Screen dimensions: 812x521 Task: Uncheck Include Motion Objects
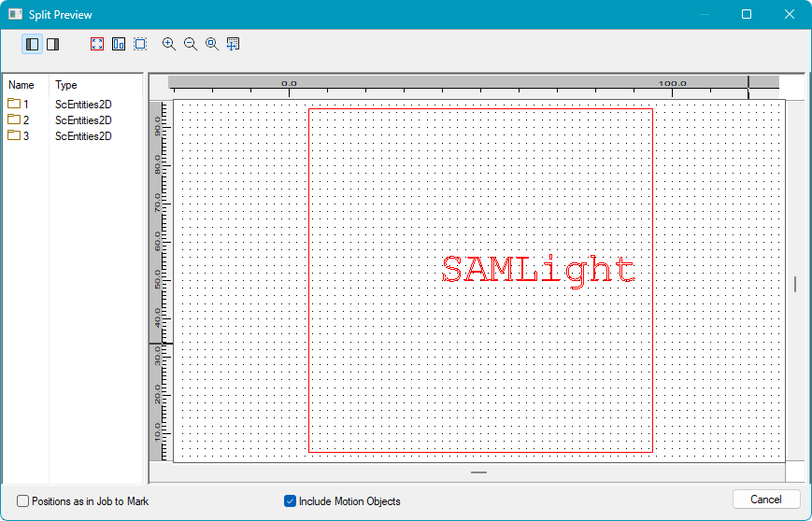[290, 500]
